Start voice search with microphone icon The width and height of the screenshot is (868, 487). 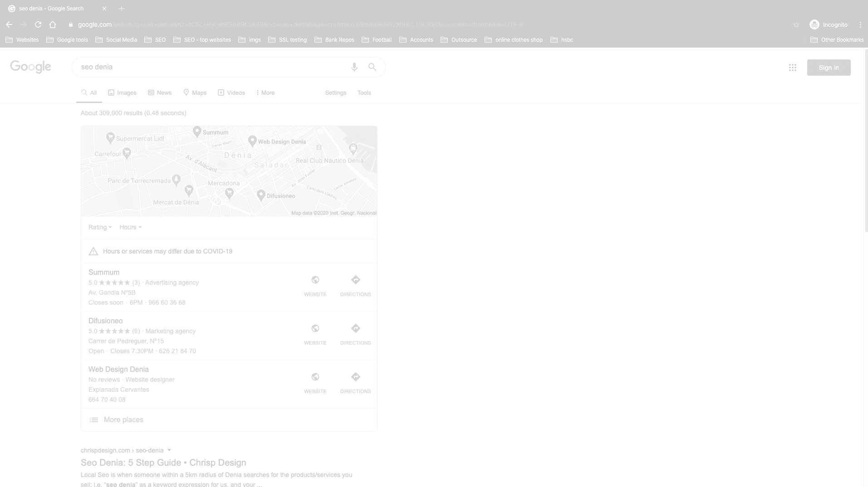[354, 67]
